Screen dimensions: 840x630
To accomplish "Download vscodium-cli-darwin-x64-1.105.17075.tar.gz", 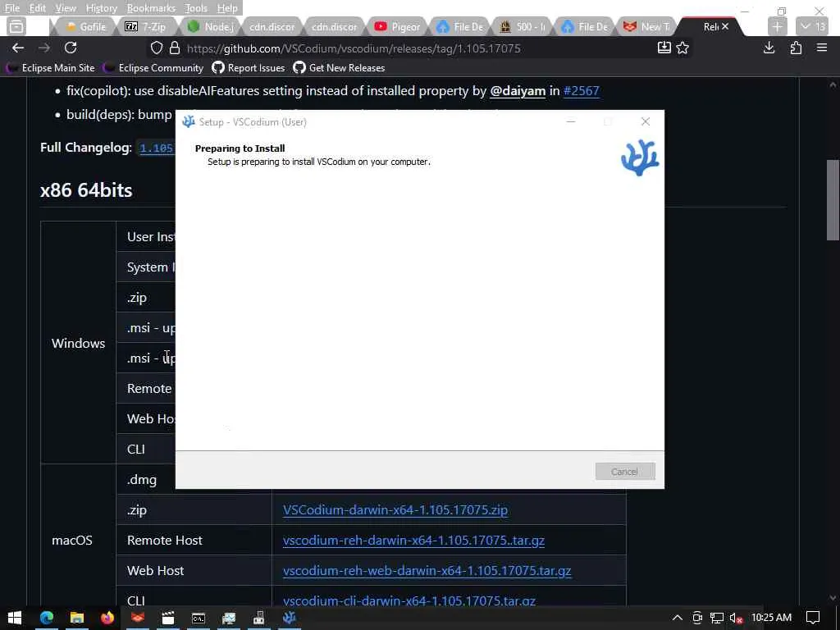I will 409,600.
